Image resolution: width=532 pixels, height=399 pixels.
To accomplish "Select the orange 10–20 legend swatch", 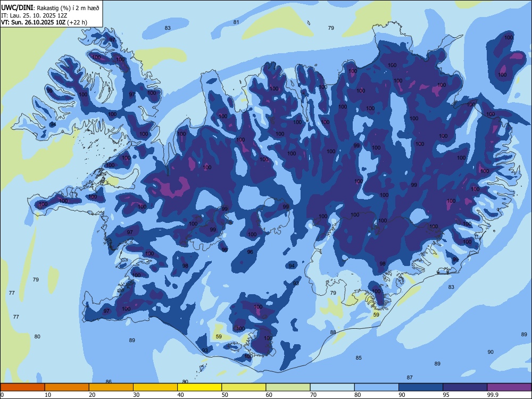I will coord(67,387).
